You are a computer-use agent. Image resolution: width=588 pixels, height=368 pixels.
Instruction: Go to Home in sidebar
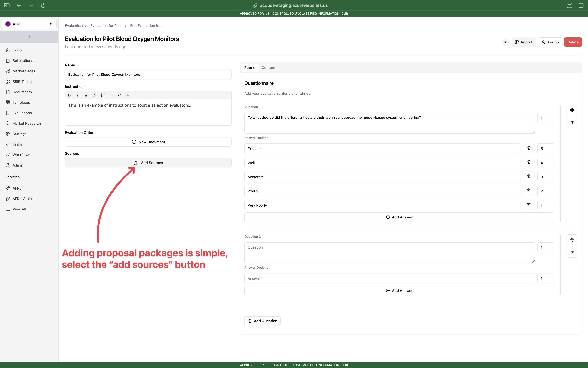click(17, 50)
